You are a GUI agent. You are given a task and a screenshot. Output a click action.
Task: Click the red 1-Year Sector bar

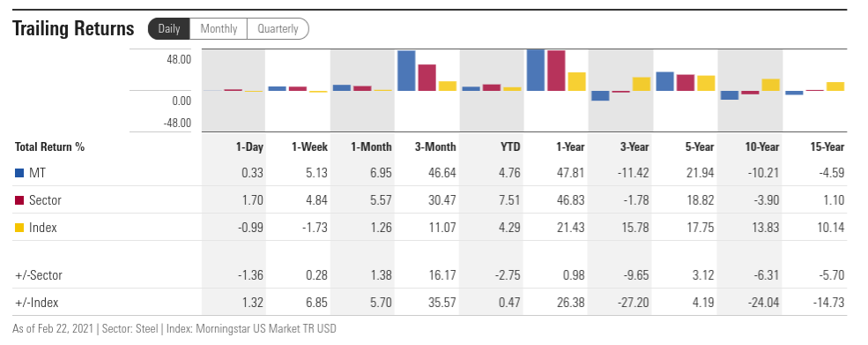tap(556, 71)
